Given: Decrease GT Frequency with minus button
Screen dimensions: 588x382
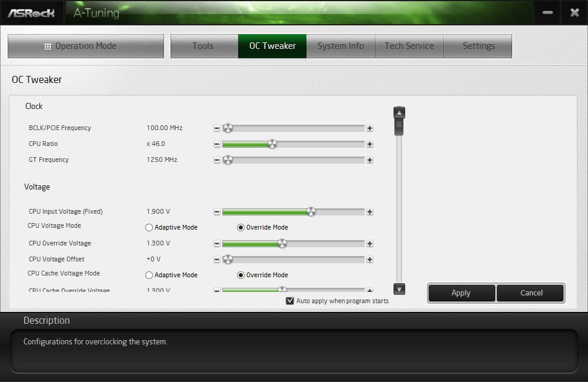Looking at the screenshot, I should coord(217,160).
